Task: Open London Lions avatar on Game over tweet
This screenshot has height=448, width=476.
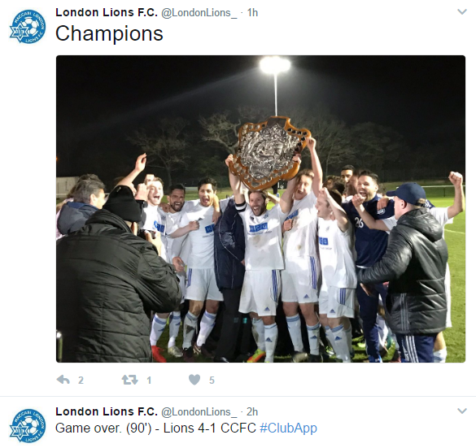Action: [28, 425]
